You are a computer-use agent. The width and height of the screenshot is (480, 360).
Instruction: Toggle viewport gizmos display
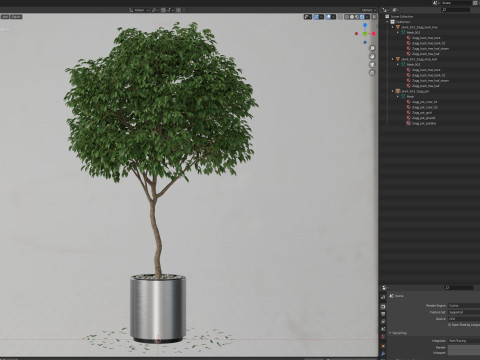tap(316, 17)
